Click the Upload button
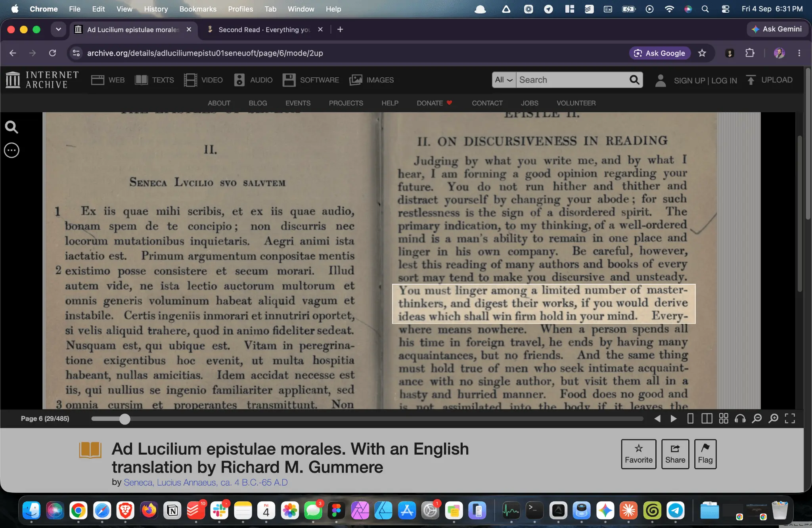The height and width of the screenshot is (528, 812). coord(769,80)
